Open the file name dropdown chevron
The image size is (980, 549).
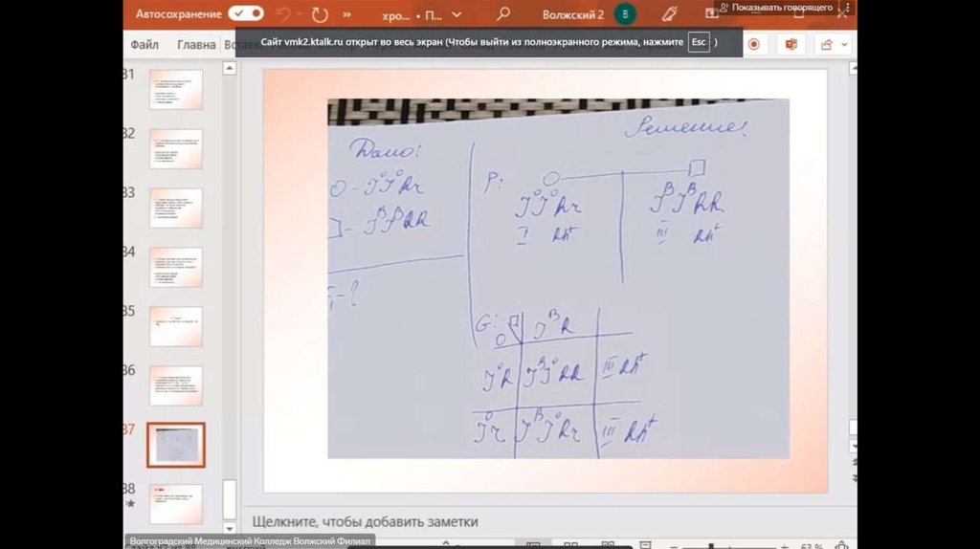[x=457, y=14]
